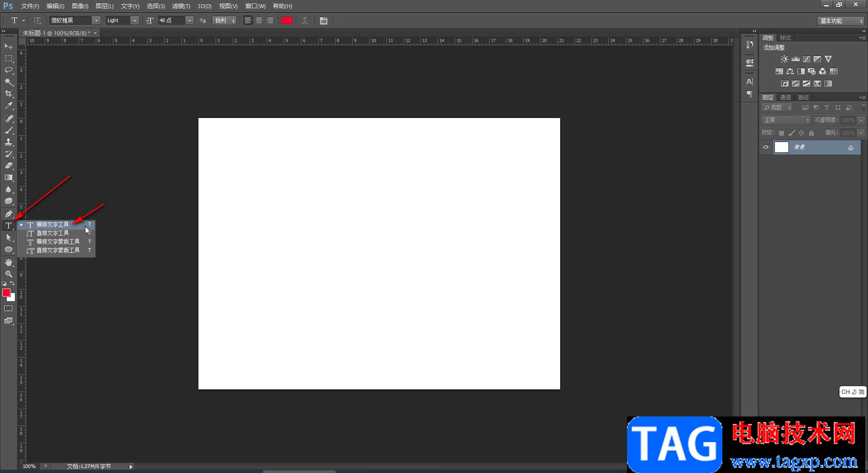868x473 pixels.
Task: Hide the 背景 layer with eye icon
Action: coord(766,147)
